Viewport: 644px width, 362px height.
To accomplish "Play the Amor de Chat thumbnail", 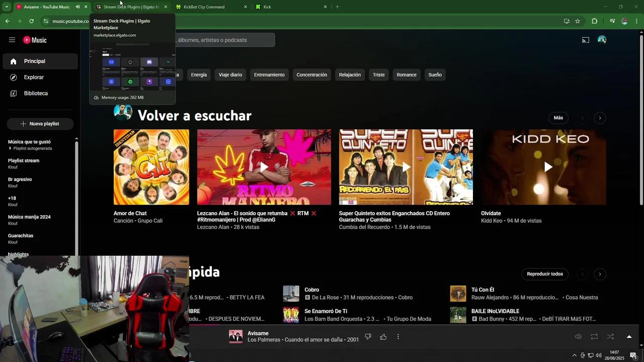I will point(151,167).
